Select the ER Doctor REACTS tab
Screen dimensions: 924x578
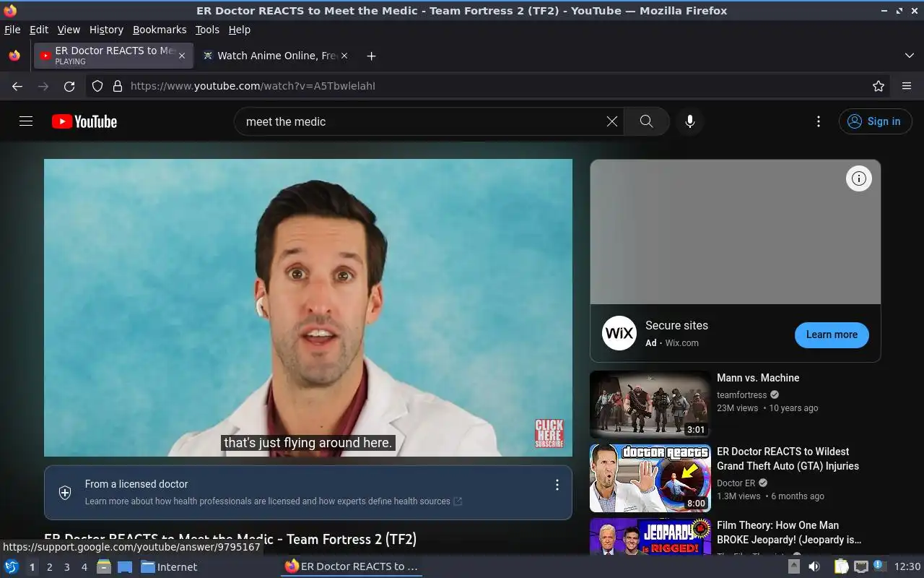point(113,56)
